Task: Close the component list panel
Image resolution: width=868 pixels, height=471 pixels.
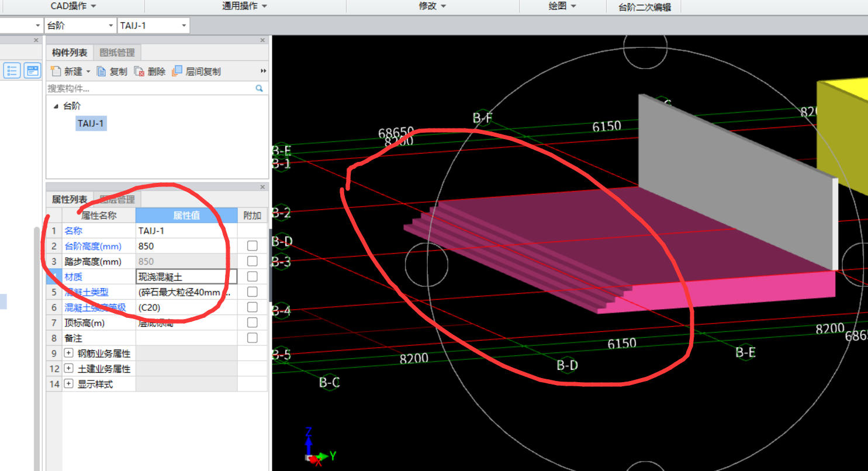Action: pos(262,40)
